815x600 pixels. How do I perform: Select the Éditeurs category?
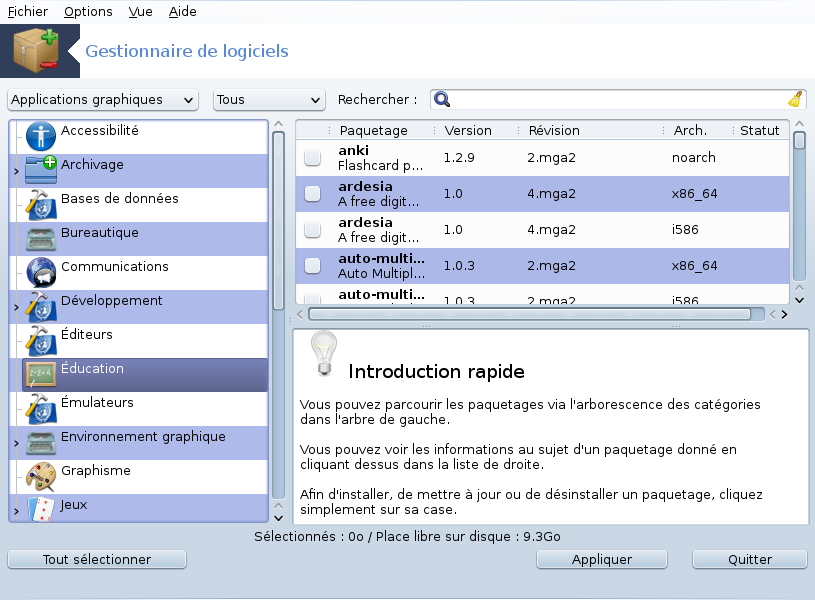click(x=138, y=341)
